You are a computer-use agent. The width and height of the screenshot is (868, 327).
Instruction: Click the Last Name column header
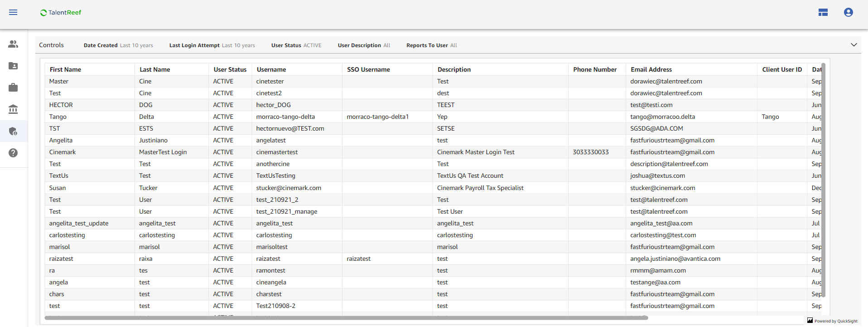click(x=155, y=69)
